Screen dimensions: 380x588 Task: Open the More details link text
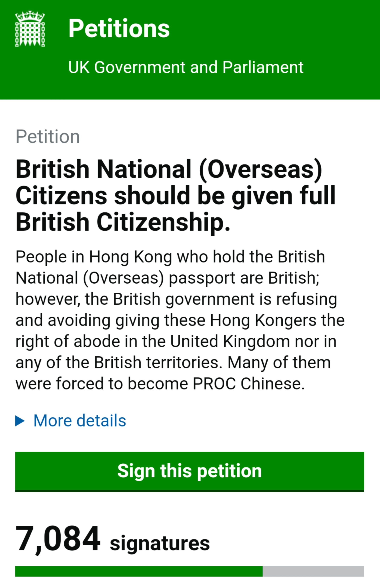pos(80,420)
